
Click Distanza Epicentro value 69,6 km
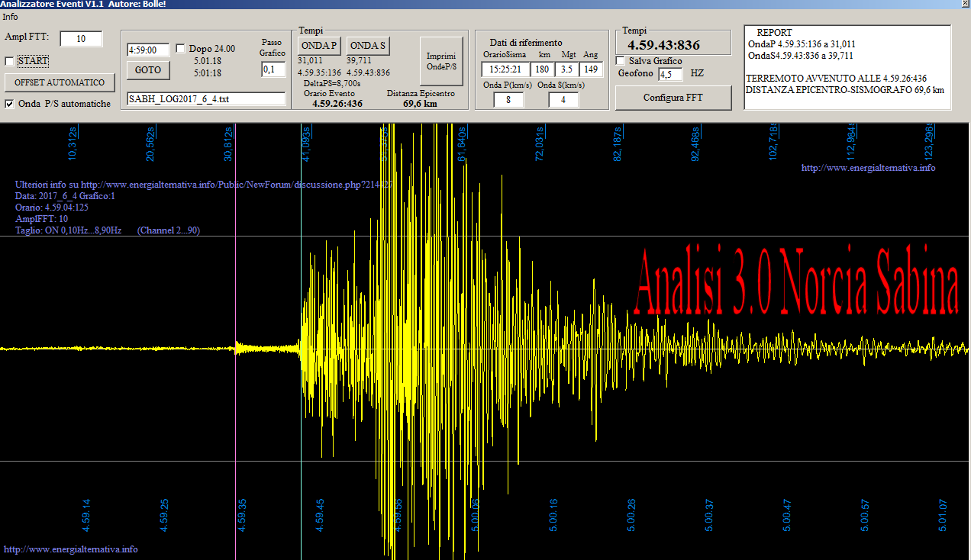tap(420, 104)
